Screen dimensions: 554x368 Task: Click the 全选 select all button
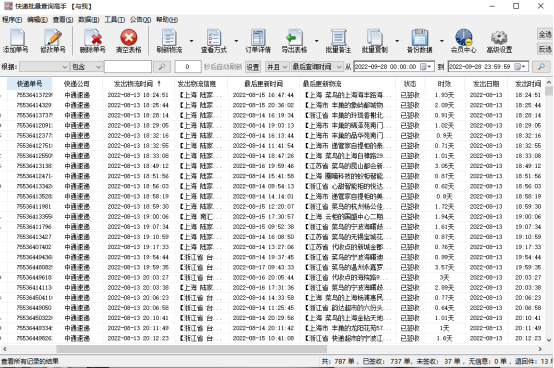[x=545, y=34]
